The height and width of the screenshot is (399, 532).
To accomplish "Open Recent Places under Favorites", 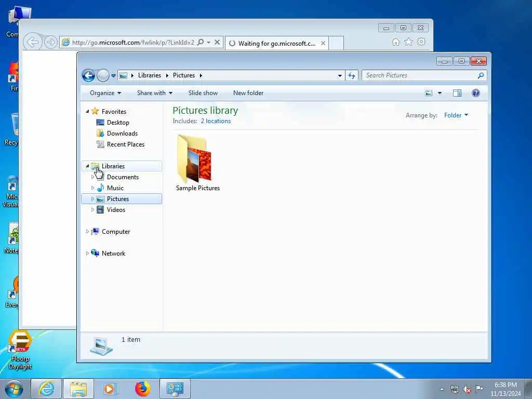I will click(x=126, y=144).
